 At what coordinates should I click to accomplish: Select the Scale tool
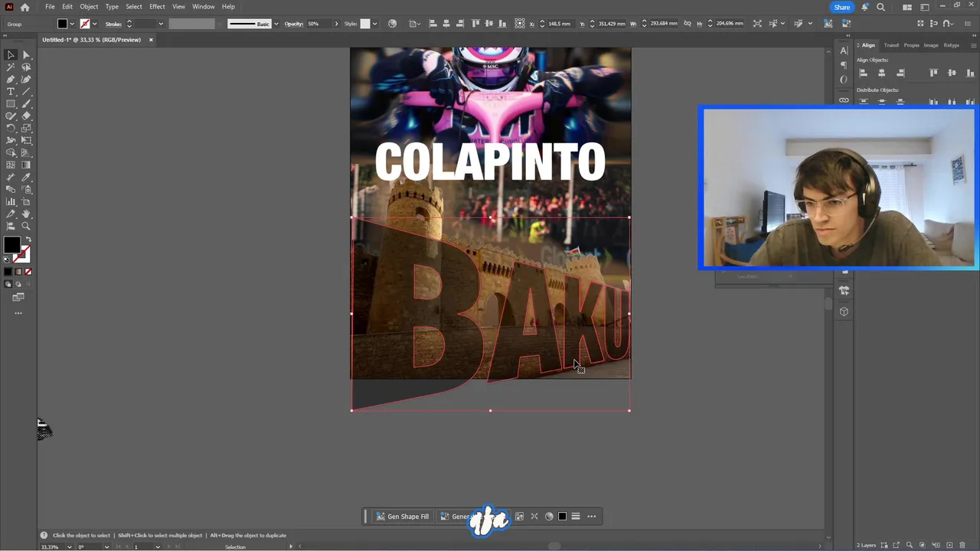pos(26,129)
